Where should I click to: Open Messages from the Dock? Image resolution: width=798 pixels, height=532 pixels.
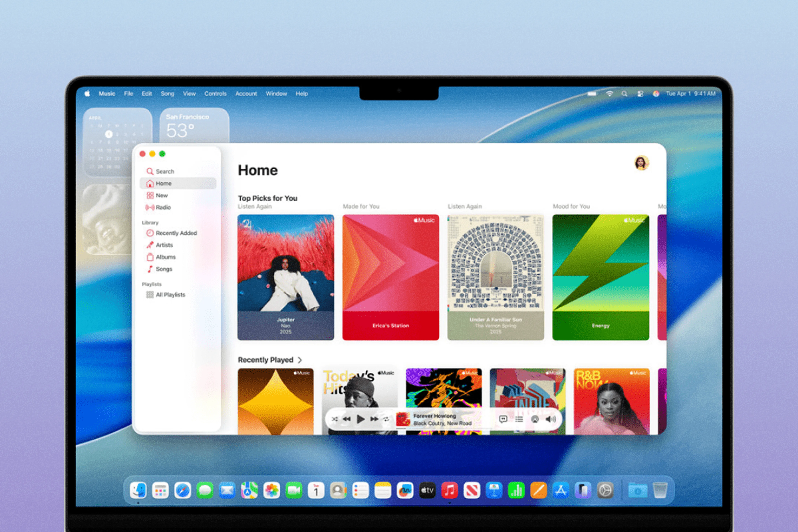click(205, 490)
